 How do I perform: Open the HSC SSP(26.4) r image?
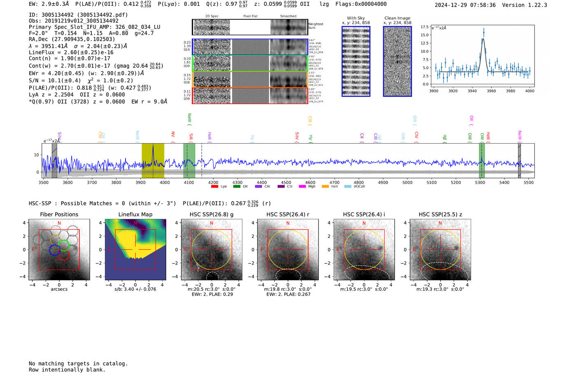(288, 250)
